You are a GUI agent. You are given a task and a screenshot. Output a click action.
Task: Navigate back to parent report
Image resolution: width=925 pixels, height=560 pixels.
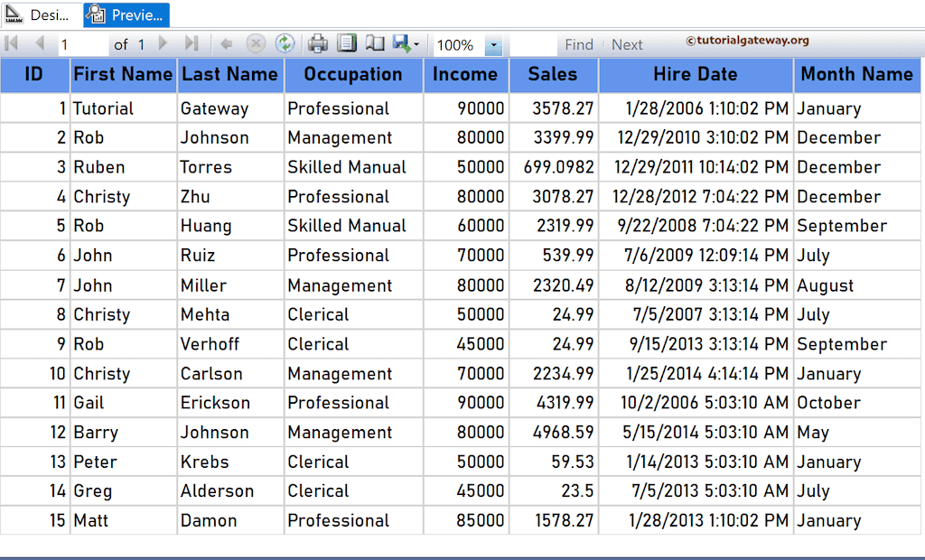coord(226,43)
